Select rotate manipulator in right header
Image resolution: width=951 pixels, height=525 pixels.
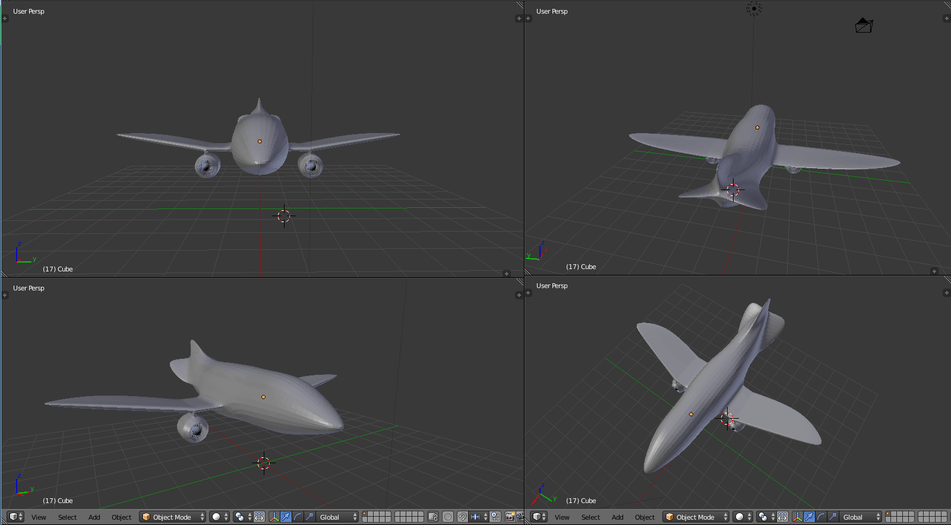(821, 517)
